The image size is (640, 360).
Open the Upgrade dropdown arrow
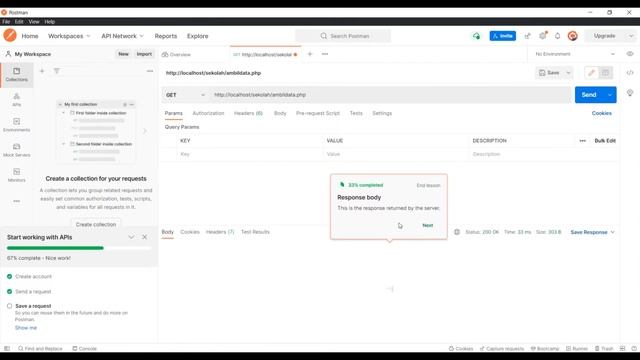(x=631, y=36)
